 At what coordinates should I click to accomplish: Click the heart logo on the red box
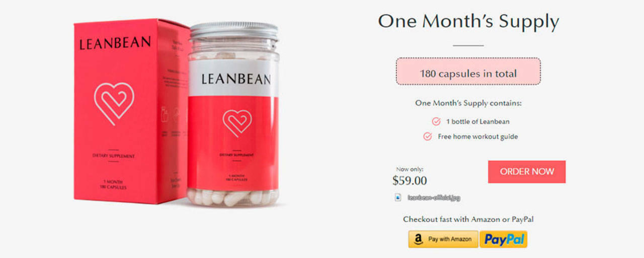point(114,103)
